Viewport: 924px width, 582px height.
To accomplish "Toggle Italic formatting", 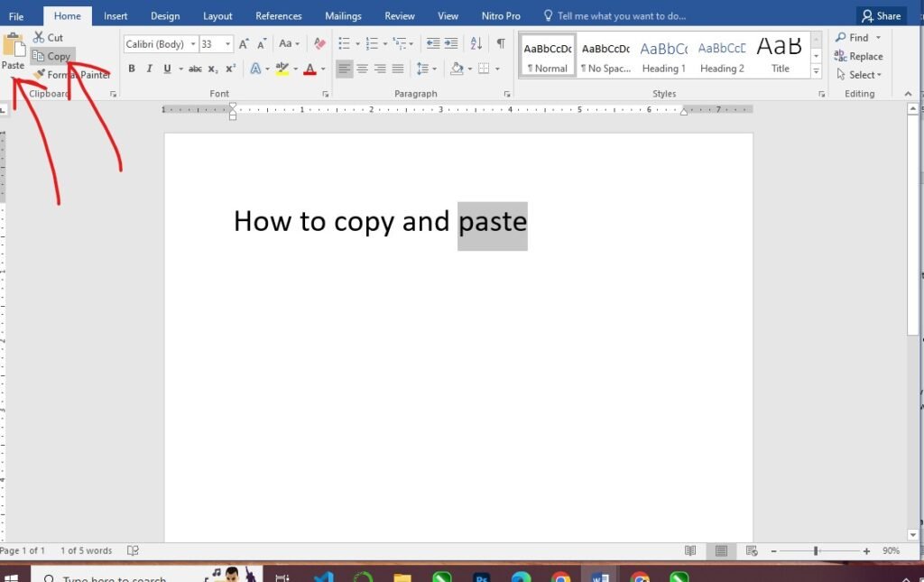I will [x=150, y=69].
